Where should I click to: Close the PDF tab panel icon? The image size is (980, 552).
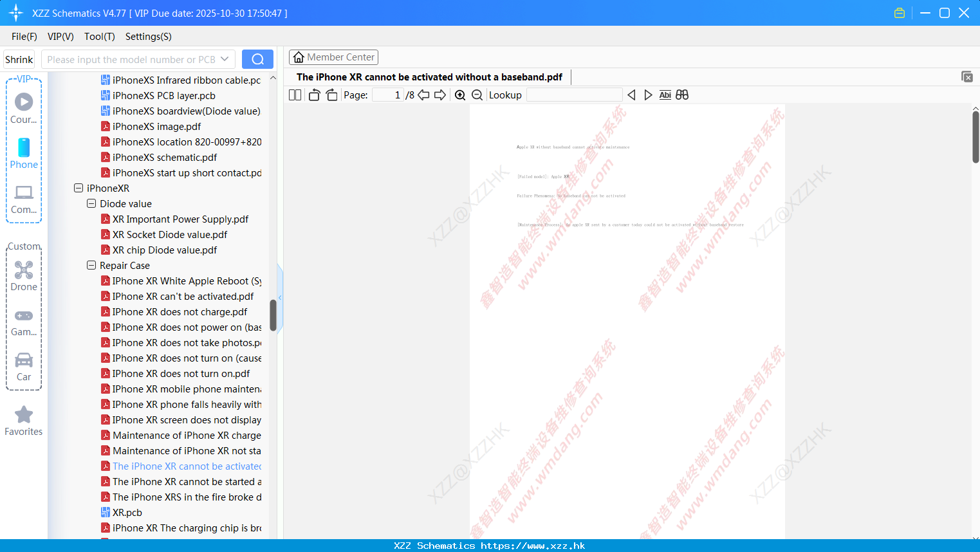966,77
